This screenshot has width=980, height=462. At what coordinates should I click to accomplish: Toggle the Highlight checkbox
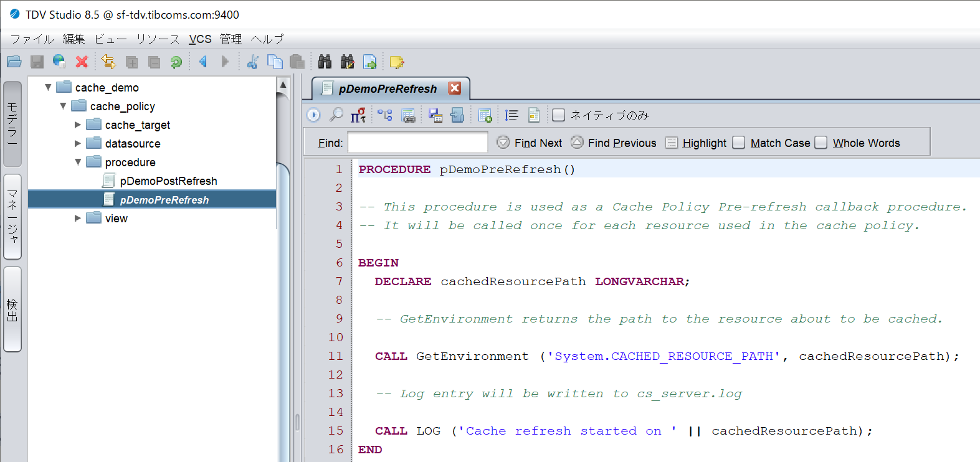coord(671,143)
